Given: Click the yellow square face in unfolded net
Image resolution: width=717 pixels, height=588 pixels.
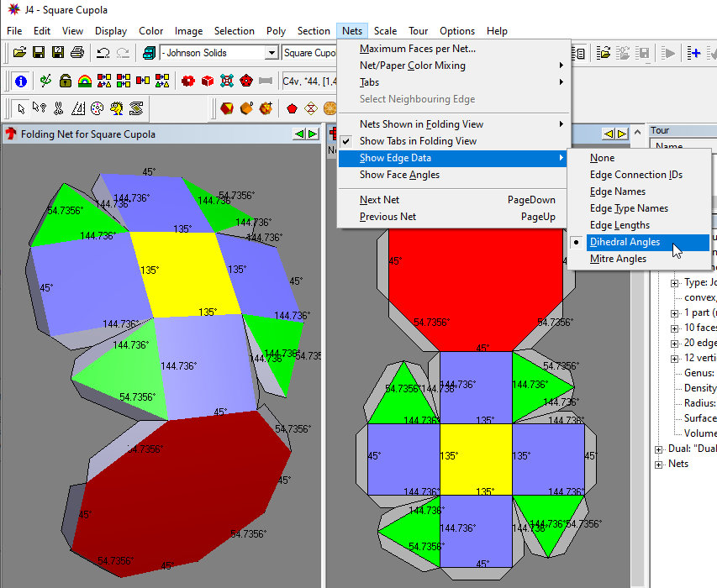Looking at the screenshot, I should [476, 459].
